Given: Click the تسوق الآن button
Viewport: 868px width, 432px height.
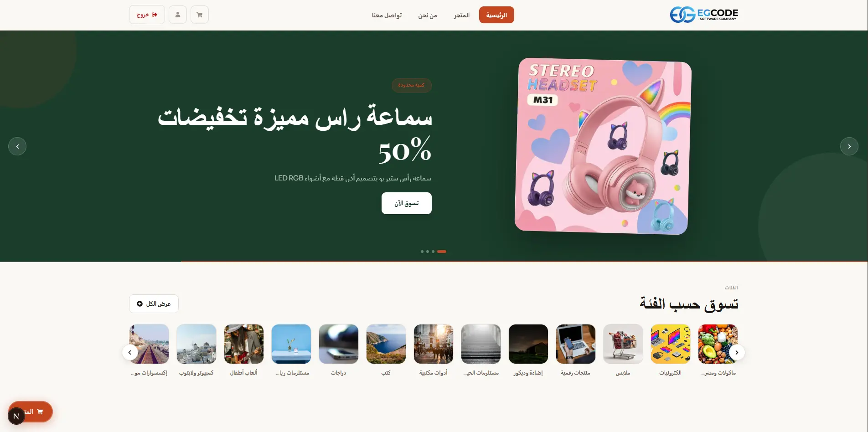Looking at the screenshot, I should [x=407, y=203].
